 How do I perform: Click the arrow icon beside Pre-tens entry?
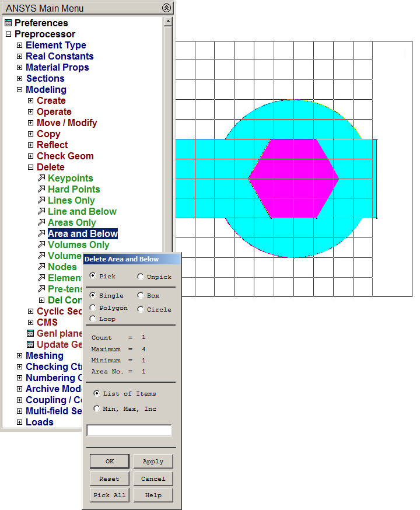(41, 289)
